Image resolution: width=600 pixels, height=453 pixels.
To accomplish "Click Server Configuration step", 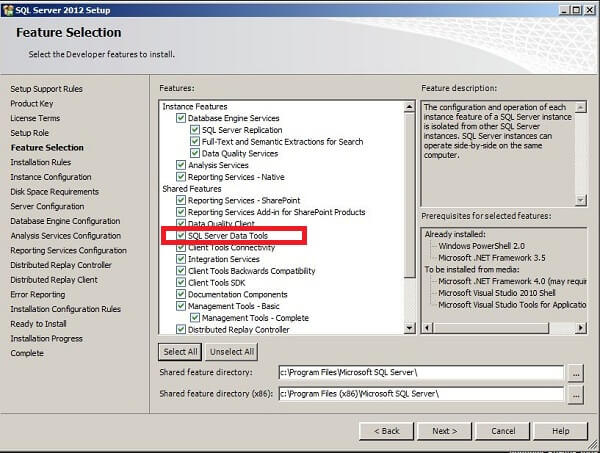I will 47,206.
